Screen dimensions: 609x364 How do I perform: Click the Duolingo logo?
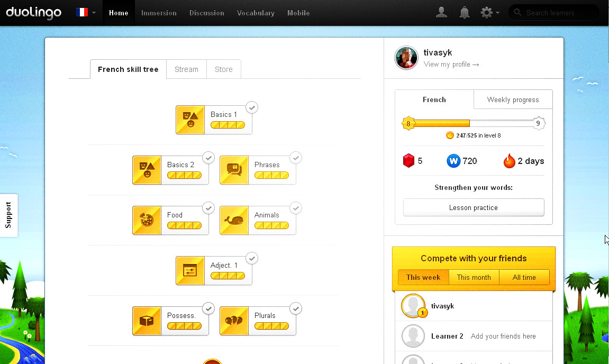click(x=34, y=12)
